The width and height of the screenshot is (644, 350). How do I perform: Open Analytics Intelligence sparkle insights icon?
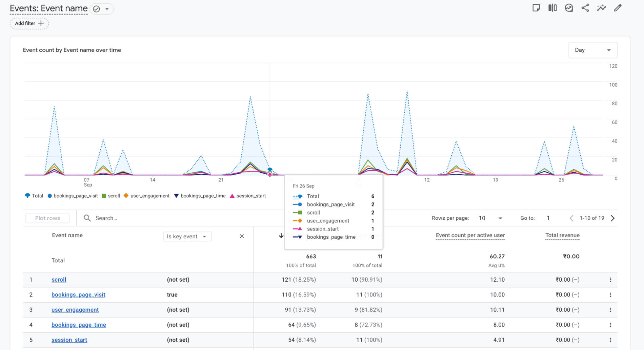[x=601, y=7]
